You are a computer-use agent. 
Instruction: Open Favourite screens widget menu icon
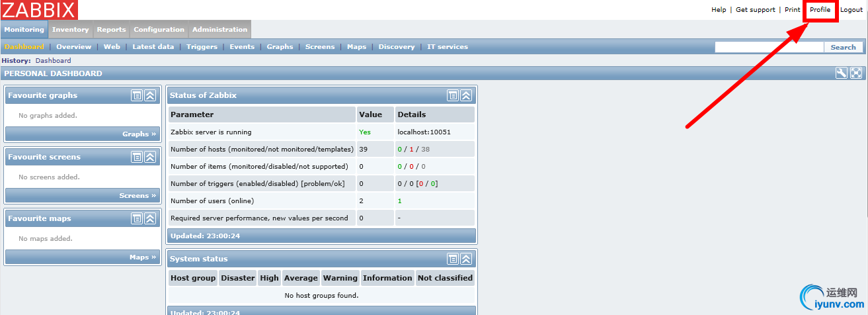(x=136, y=157)
